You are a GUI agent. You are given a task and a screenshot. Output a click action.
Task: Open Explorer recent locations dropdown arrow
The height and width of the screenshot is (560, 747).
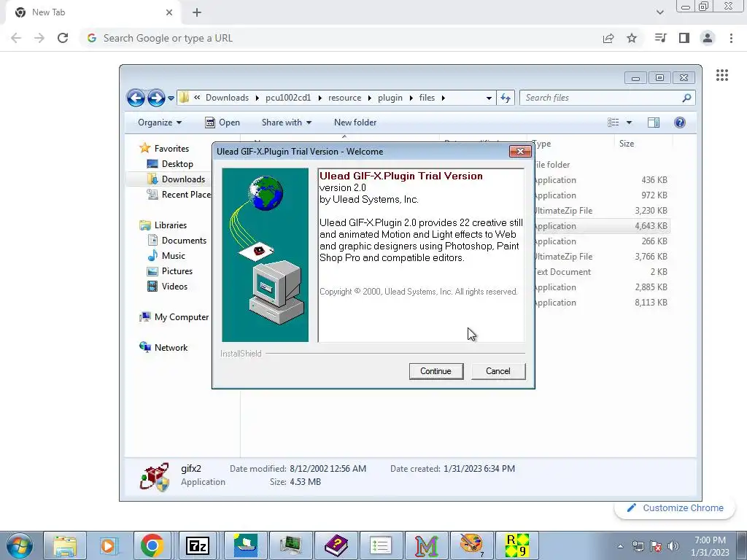[171, 98]
